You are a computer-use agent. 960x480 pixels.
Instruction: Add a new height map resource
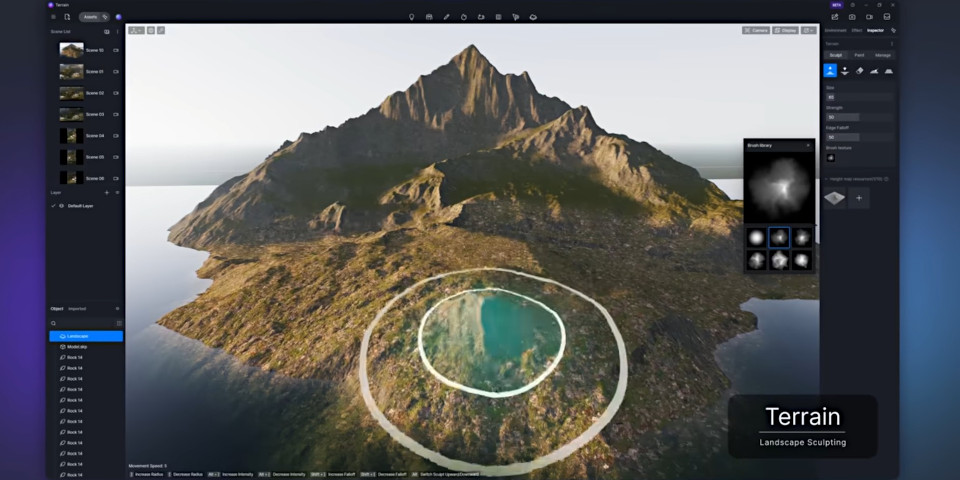click(x=859, y=198)
